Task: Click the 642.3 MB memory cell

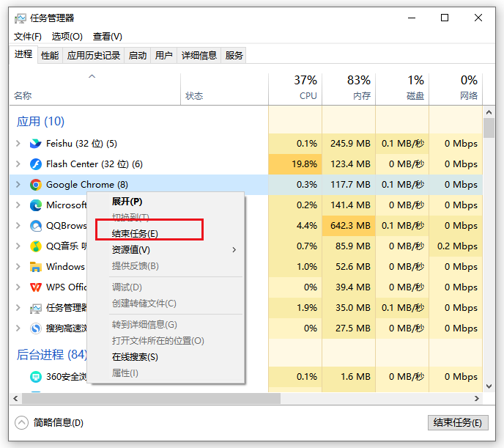Action: point(349,226)
